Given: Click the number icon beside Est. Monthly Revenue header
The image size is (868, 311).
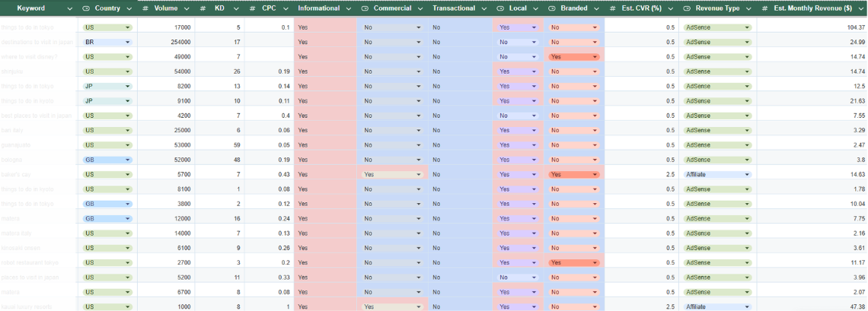Looking at the screenshot, I should tap(764, 8).
